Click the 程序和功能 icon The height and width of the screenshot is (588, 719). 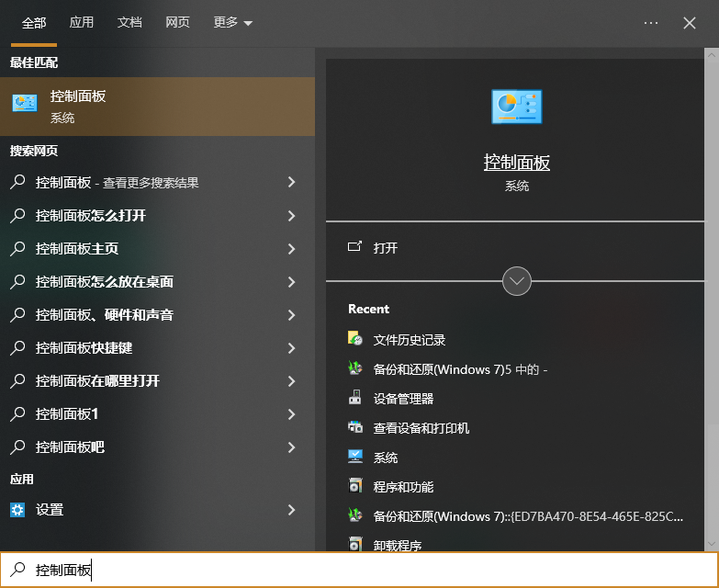click(355, 486)
